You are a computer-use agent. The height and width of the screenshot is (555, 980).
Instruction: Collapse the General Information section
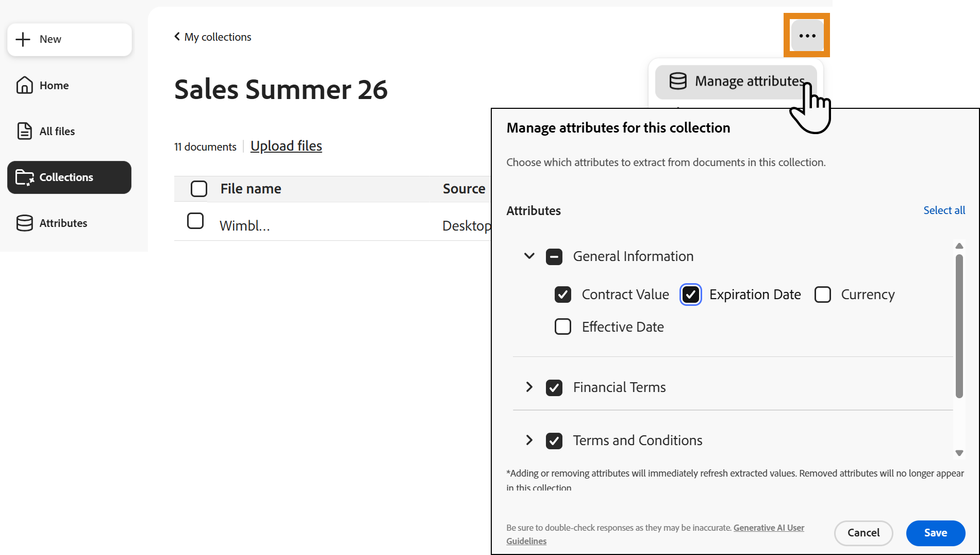coord(529,256)
